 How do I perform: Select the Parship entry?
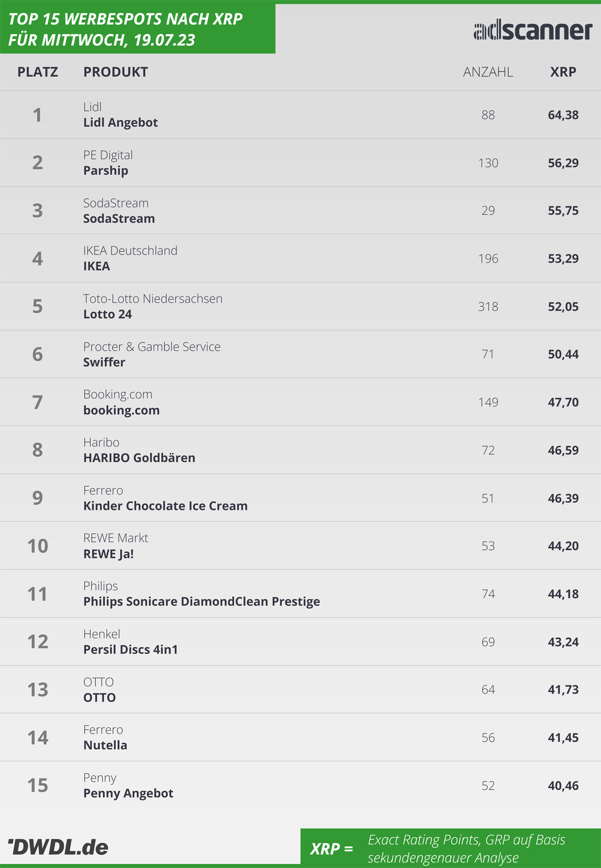click(x=106, y=171)
